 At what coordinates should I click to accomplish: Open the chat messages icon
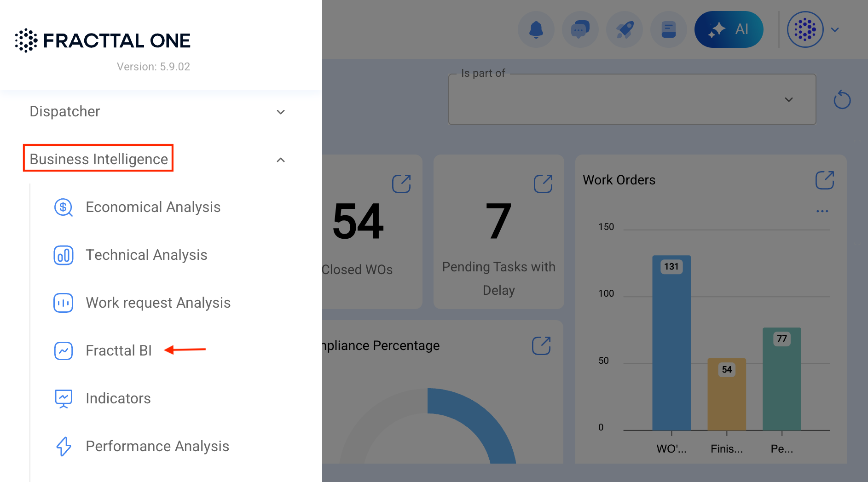[x=580, y=29]
